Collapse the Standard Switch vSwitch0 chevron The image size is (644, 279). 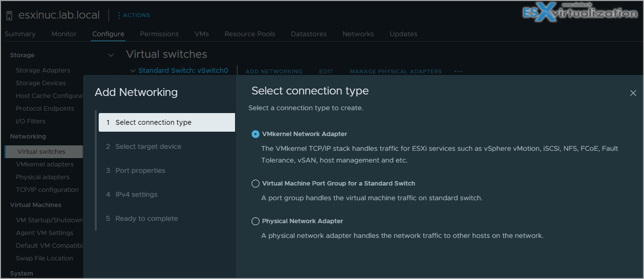point(132,70)
